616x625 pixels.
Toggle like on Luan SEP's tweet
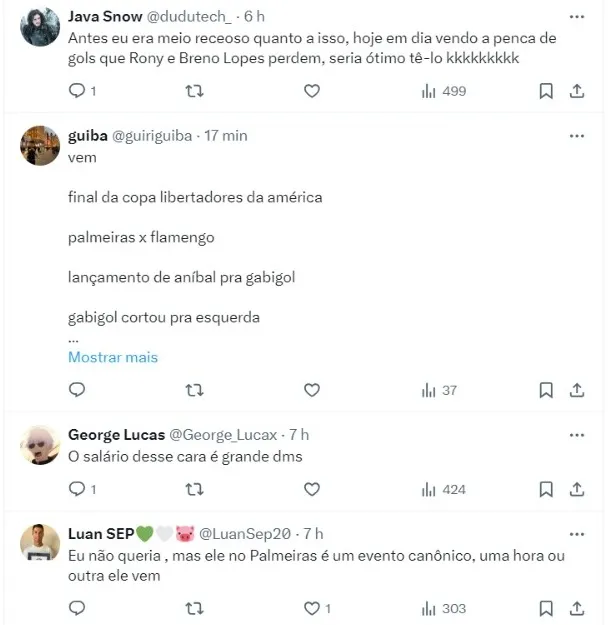click(x=312, y=608)
